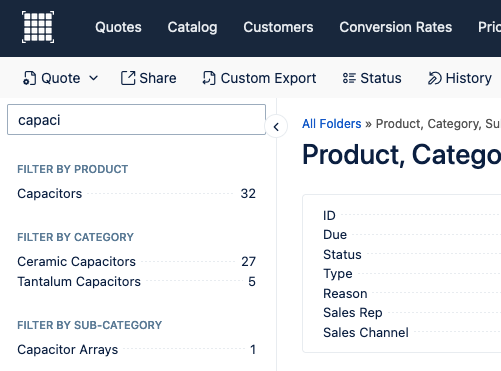The width and height of the screenshot is (501, 371).
Task: Open Conversion Rates in the navigation
Action: point(396,27)
